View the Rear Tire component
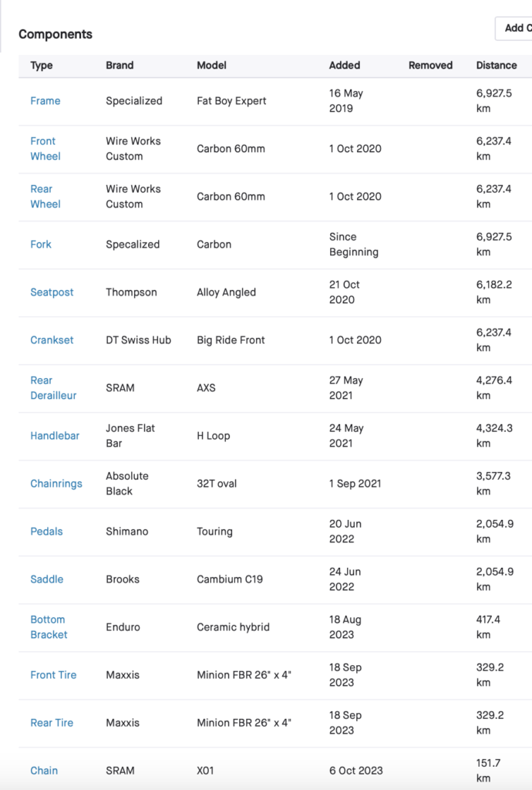Viewport: 532px width, 790px height. tap(52, 723)
